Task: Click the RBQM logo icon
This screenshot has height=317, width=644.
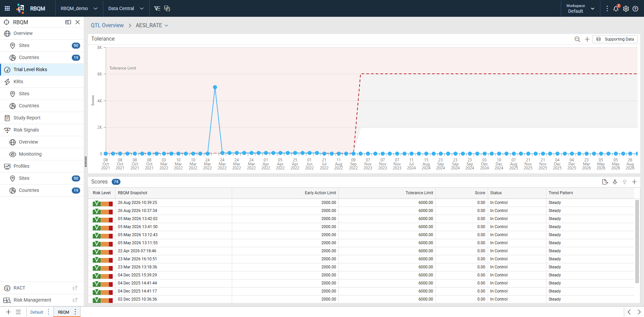Action: point(20,8)
